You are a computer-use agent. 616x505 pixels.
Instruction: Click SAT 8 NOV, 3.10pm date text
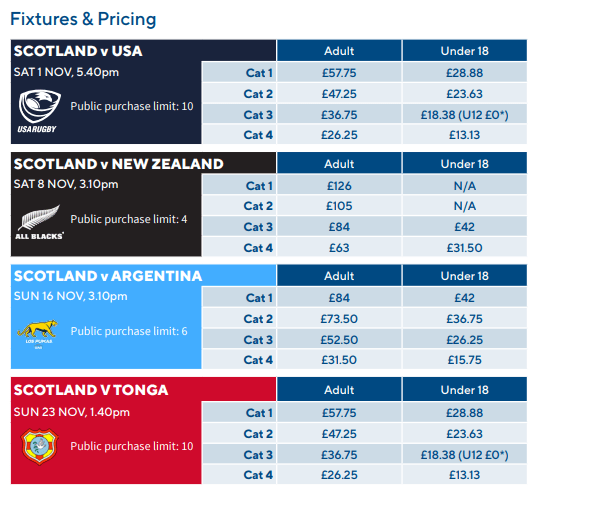(65, 184)
